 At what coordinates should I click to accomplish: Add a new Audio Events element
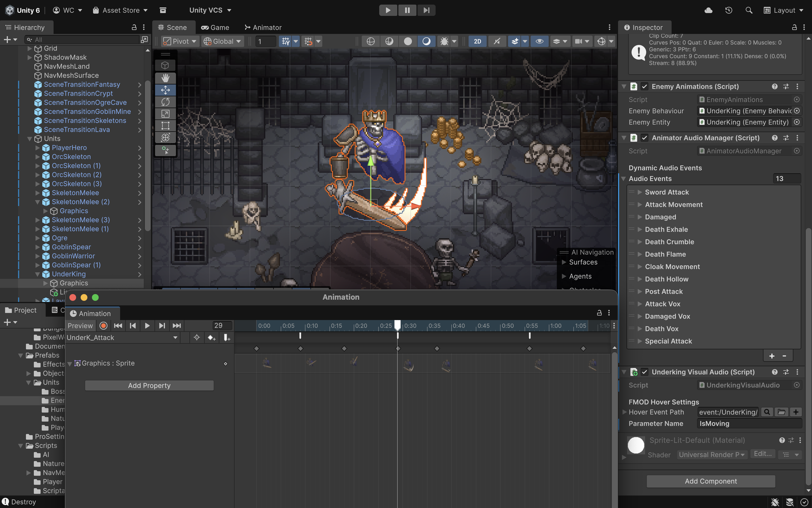click(x=772, y=356)
